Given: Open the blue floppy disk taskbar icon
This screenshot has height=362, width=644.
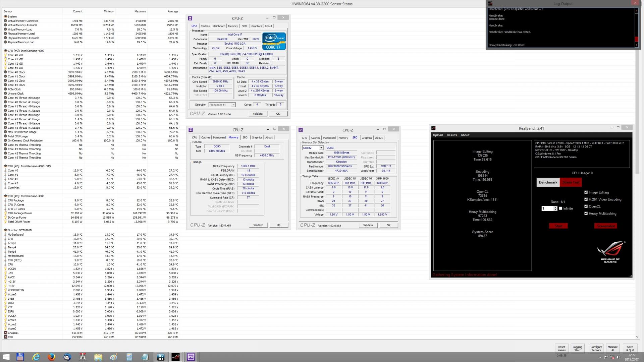Looking at the screenshot, I should (20, 357).
